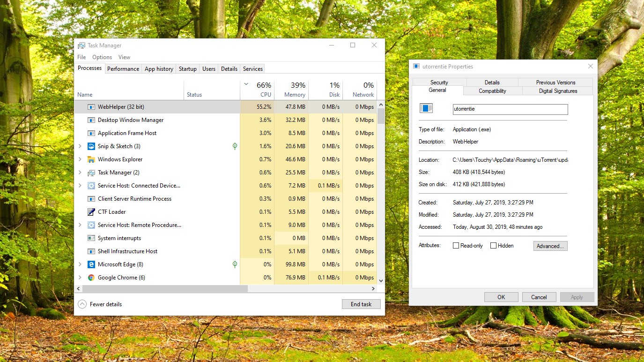Screen dimensions: 644x362
Task: Click the CTF Loader pen icon
Action: click(91, 212)
